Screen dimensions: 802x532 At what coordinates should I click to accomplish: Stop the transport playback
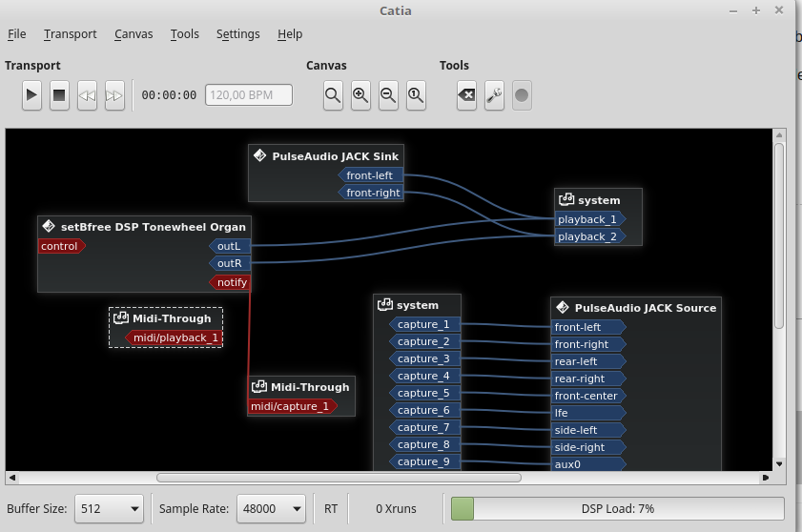(59, 95)
